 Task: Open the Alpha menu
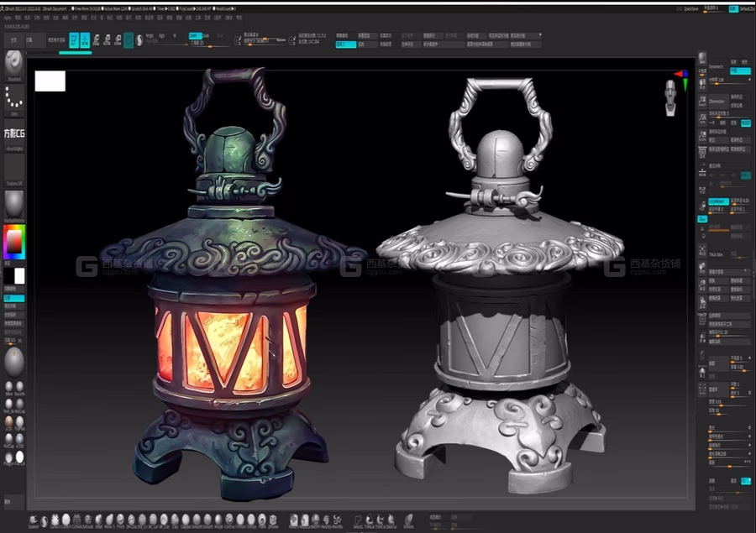(8, 18)
